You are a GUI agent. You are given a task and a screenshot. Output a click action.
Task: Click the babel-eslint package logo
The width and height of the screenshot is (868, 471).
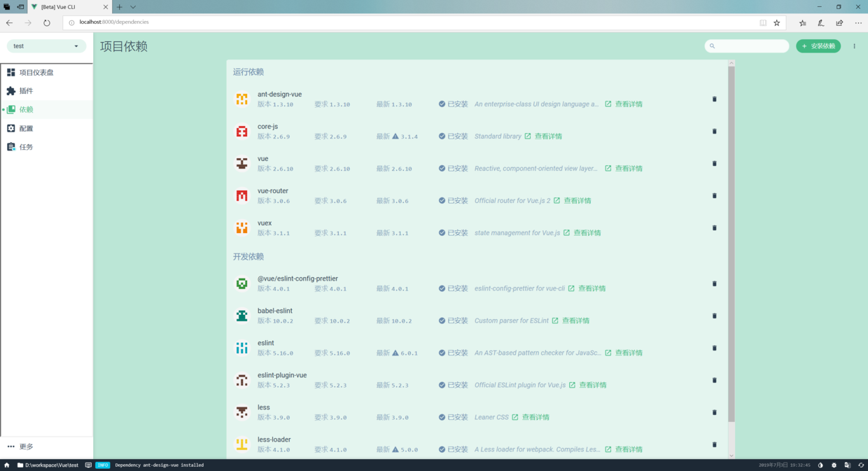point(241,316)
